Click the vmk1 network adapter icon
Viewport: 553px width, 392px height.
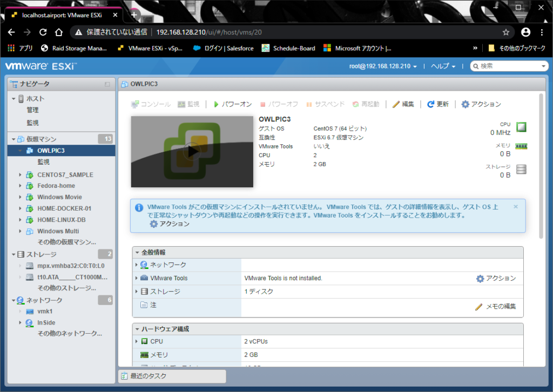point(30,312)
